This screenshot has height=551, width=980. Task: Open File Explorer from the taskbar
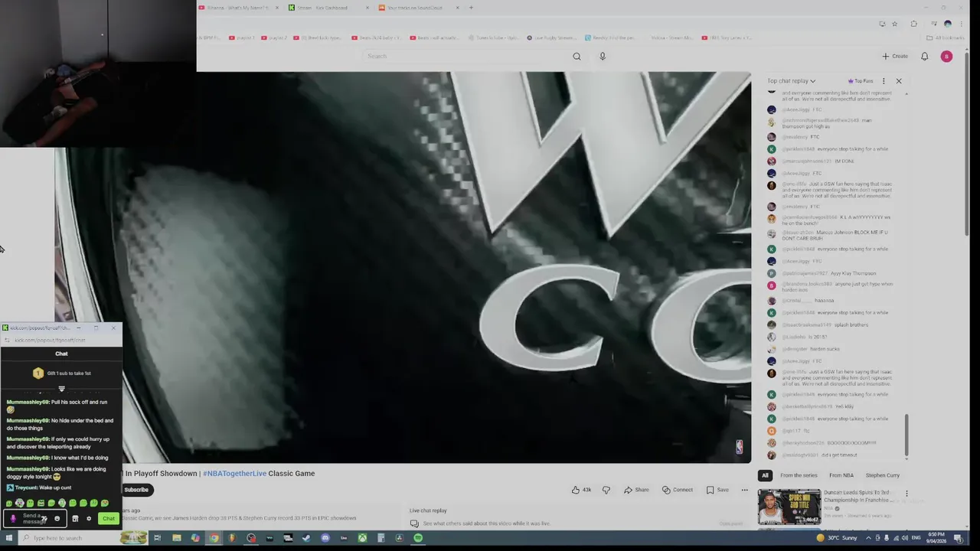click(x=176, y=538)
